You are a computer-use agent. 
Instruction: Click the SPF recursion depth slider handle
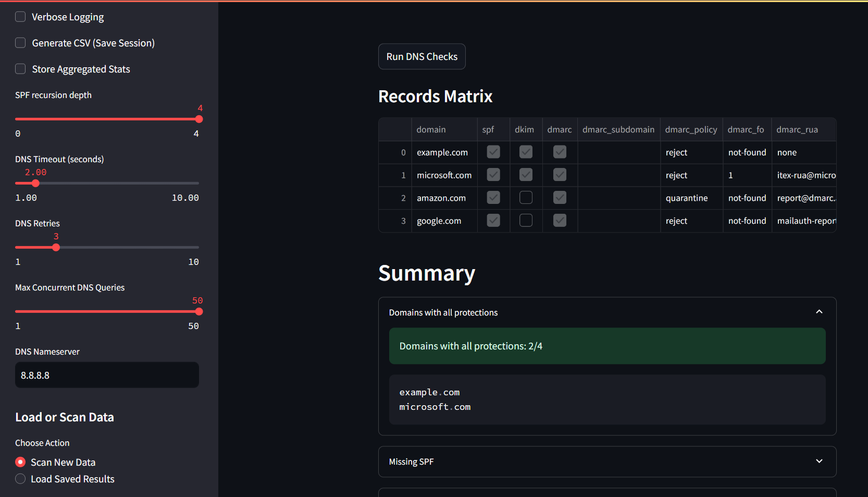click(199, 119)
